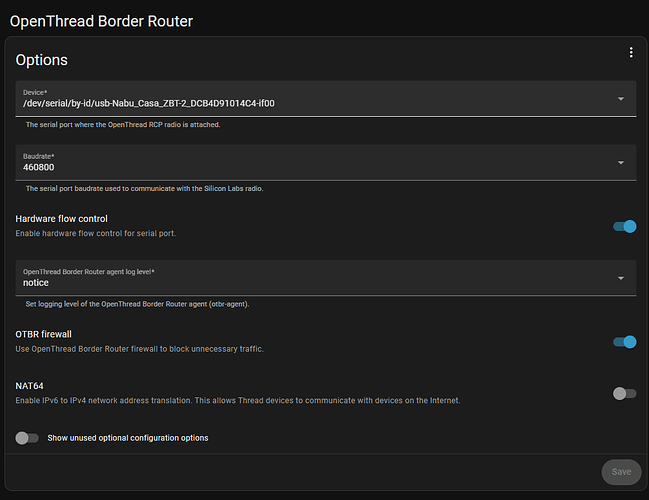Open the Device serial port dropdown
649x500 pixels.
pyautogui.click(x=326, y=99)
